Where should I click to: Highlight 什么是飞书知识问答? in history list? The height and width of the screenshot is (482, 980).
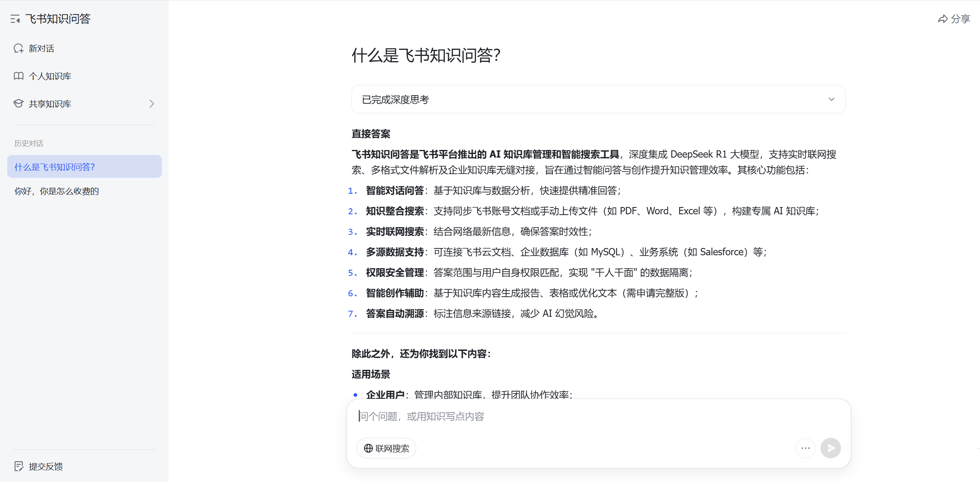pos(55,166)
